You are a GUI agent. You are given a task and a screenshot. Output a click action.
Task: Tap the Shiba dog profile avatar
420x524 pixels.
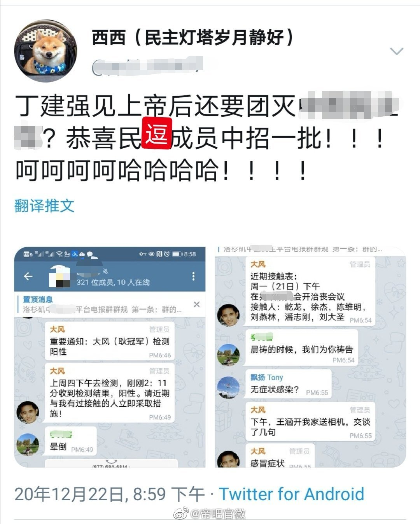tap(46, 51)
